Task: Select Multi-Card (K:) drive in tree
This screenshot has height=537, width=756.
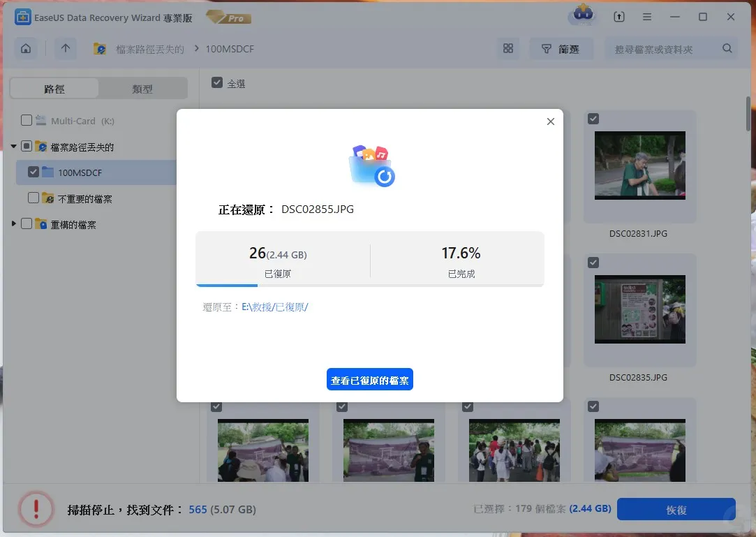Action: coord(82,121)
